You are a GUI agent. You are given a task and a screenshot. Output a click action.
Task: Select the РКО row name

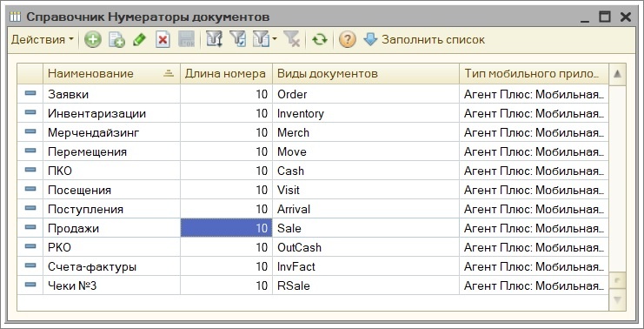click(60, 247)
